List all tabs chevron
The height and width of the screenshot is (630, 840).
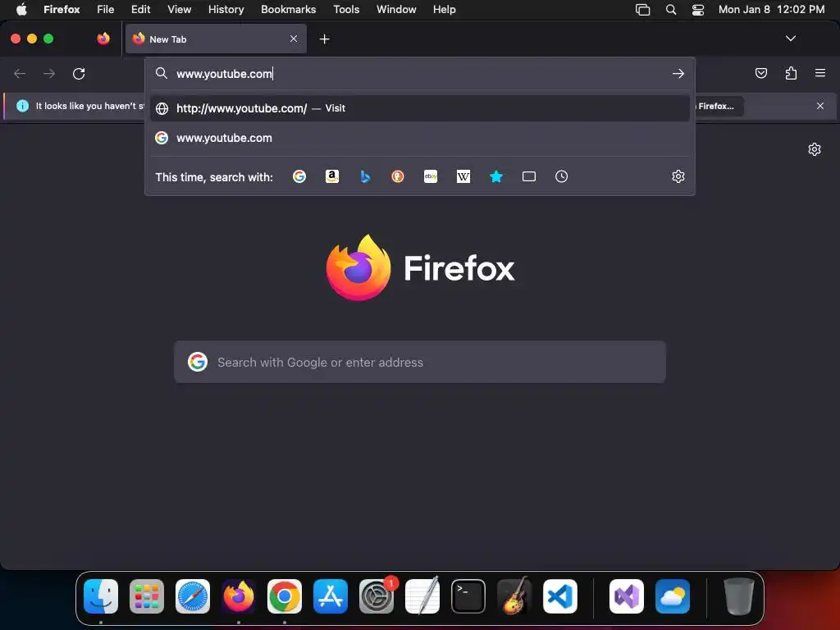(791, 39)
